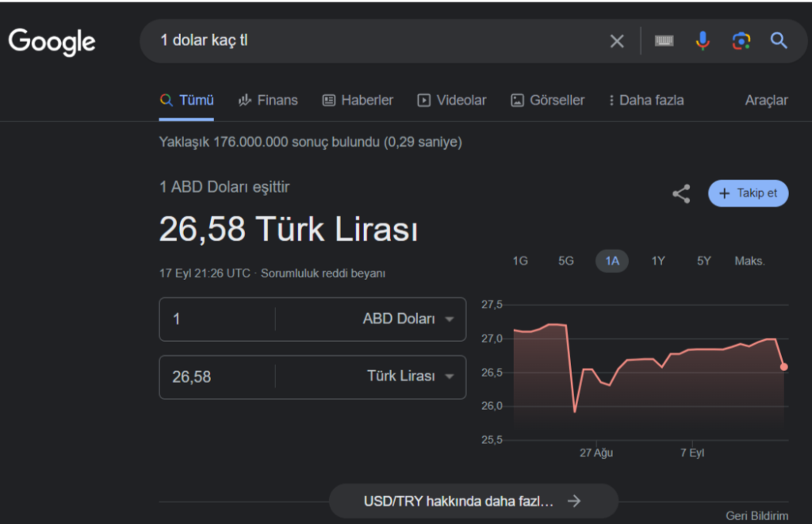812x524 pixels.
Task: Click the amount field containing 26,58
Action: 217,377
